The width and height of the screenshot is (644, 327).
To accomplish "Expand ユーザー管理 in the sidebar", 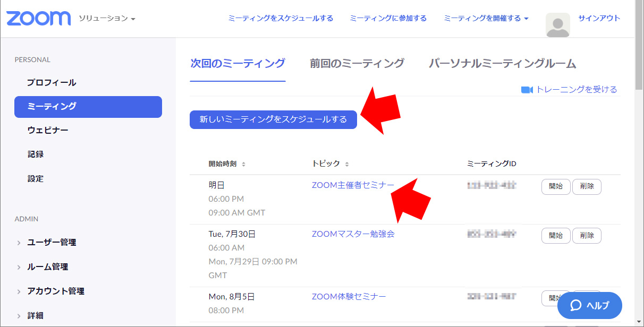I will 52,242.
